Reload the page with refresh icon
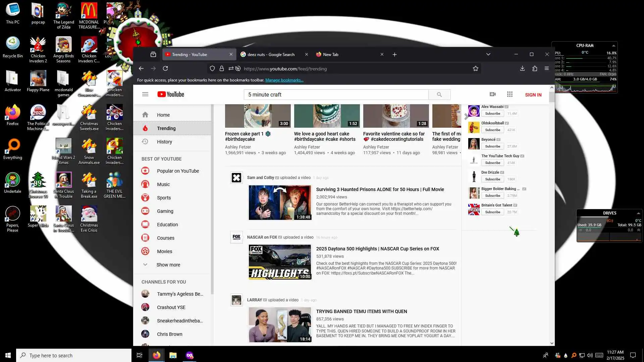 165,69
